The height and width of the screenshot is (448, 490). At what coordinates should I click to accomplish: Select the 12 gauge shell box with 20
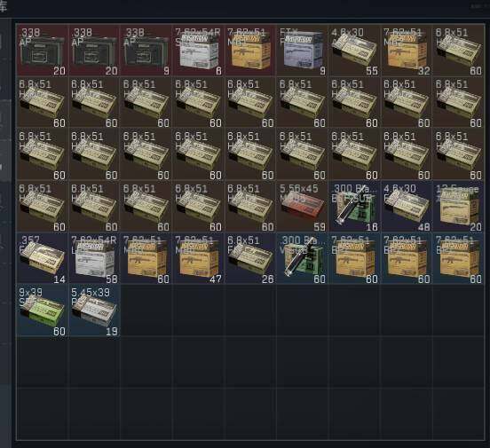coord(458,207)
